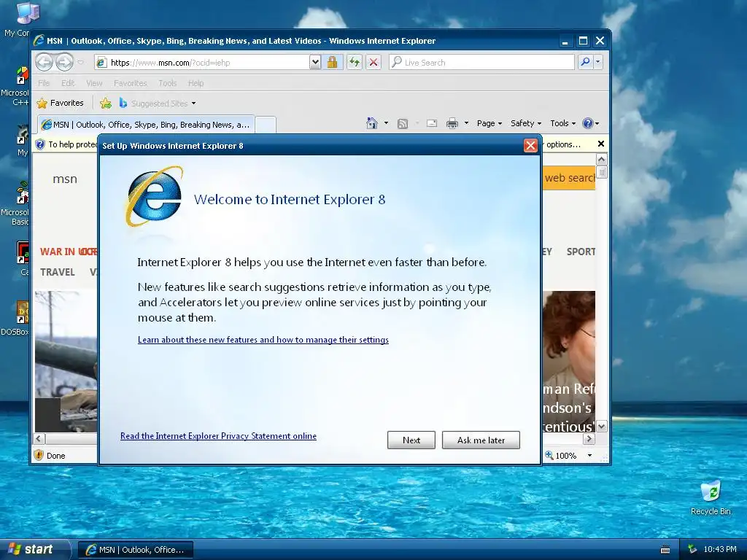
Task: Open the Tools command bar menu
Action: click(x=562, y=123)
